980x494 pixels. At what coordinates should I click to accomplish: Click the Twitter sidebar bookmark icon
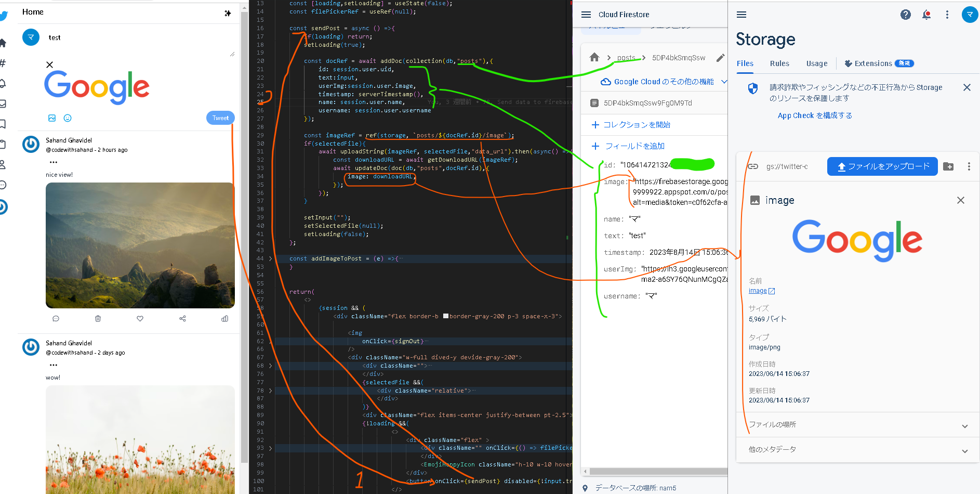(x=3, y=124)
